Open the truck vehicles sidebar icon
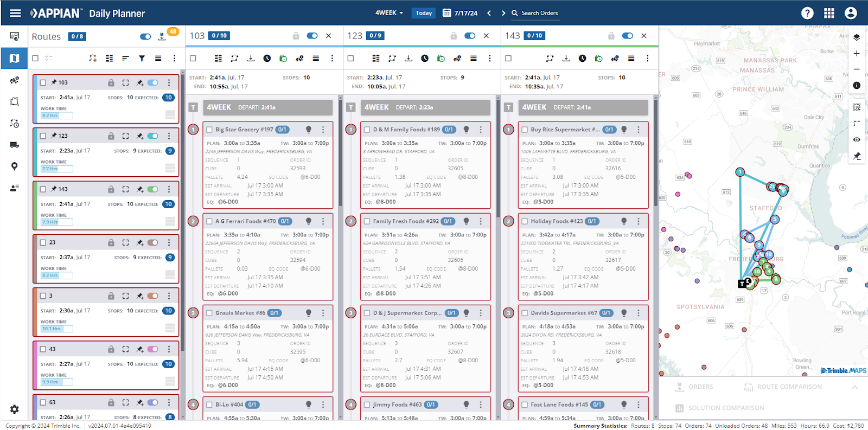Viewport: 868px width, 430px height. (15, 145)
